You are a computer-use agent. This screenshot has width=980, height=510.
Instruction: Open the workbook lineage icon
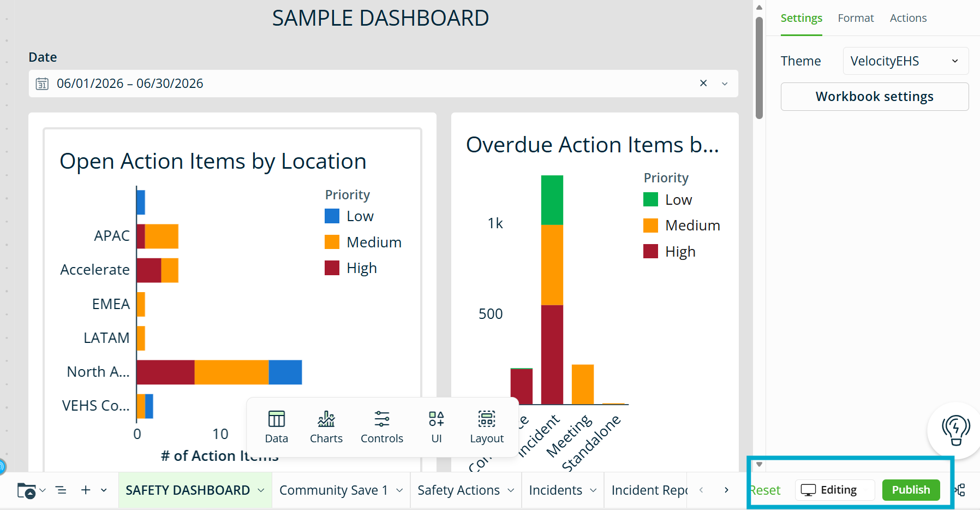click(x=960, y=490)
